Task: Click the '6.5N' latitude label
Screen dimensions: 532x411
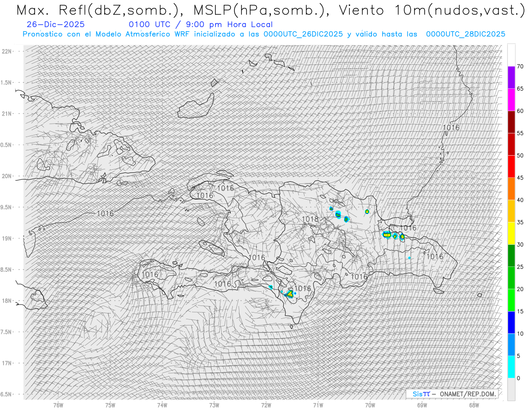Action: point(7,394)
